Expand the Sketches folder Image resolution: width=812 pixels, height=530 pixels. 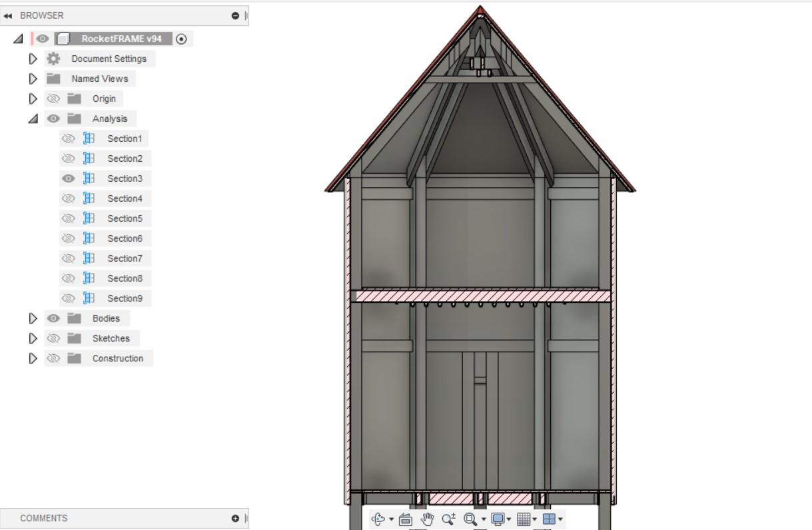coord(33,338)
